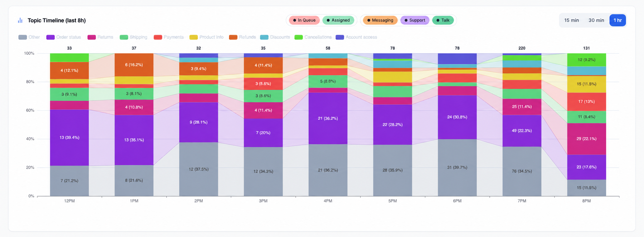
Task: Click the 7PM Returns segment 25 (11.4%)
Action: 522,107
